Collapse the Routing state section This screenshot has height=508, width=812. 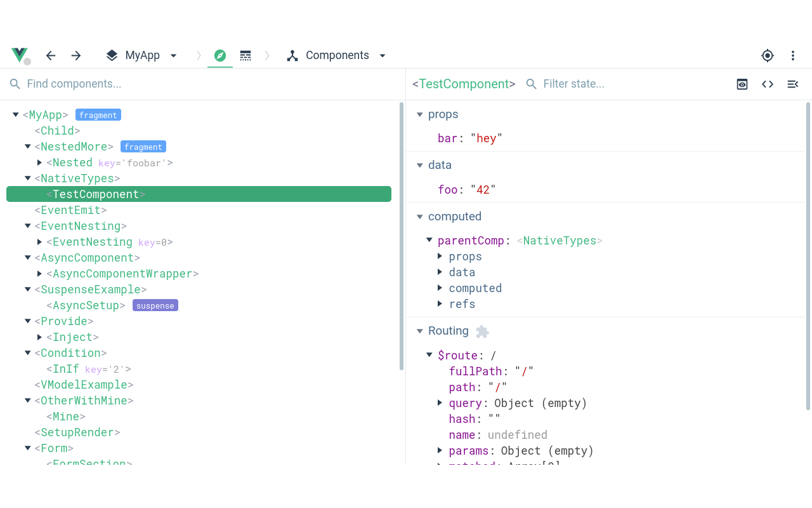click(419, 331)
